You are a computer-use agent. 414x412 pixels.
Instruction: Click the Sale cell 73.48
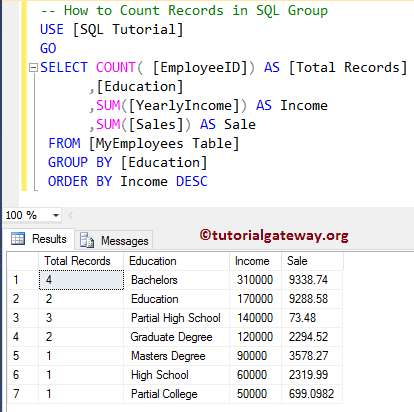(x=312, y=318)
